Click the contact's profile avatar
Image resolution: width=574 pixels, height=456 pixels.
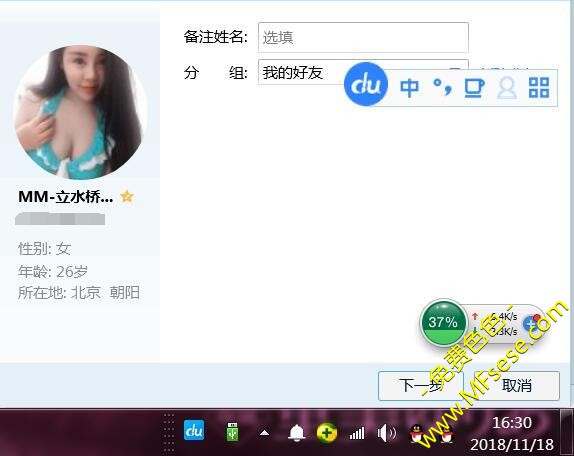(80, 112)
